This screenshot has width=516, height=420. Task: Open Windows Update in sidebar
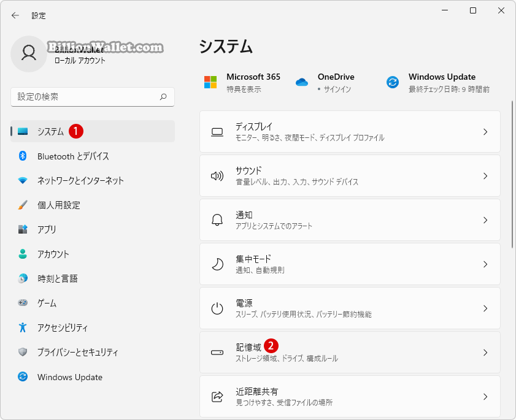coord(93,376)
